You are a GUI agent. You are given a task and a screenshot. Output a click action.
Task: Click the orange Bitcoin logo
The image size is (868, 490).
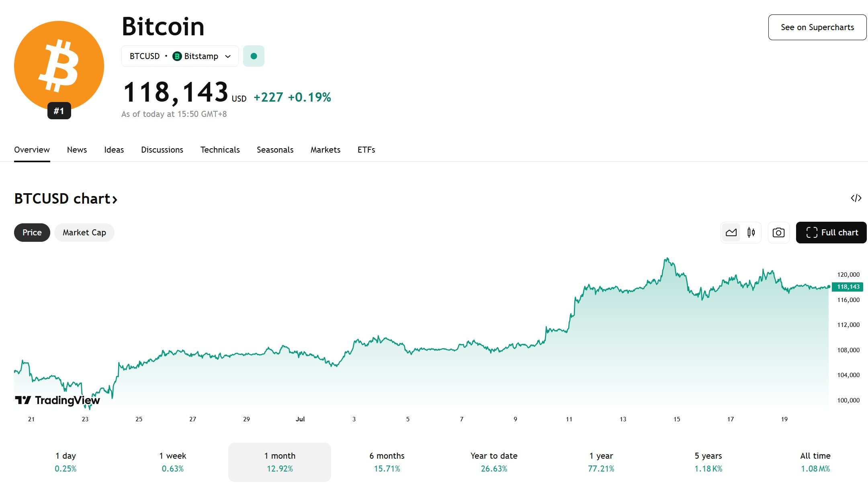[59, 66]
